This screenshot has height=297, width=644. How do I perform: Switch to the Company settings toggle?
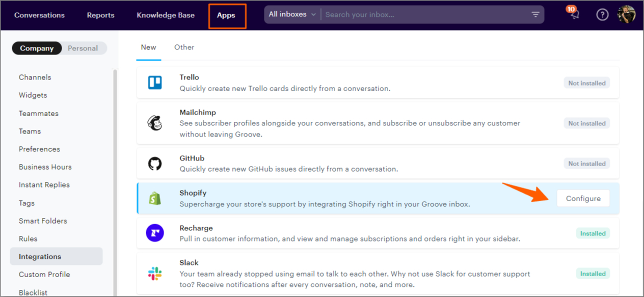37,48
